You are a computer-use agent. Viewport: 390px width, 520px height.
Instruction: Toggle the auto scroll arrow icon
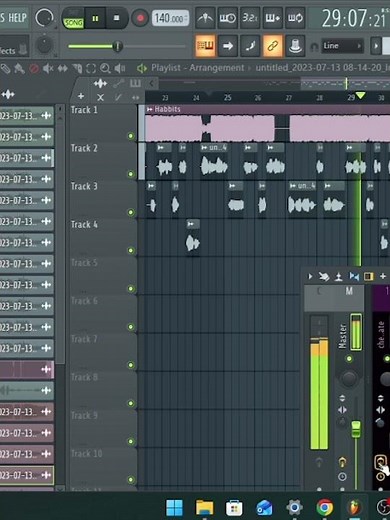(228, 46)
